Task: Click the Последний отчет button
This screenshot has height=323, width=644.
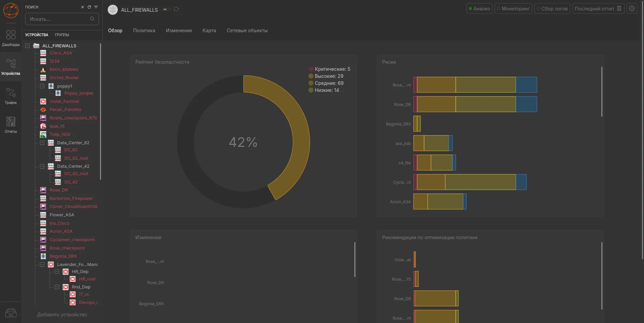Action: [598, 9]
